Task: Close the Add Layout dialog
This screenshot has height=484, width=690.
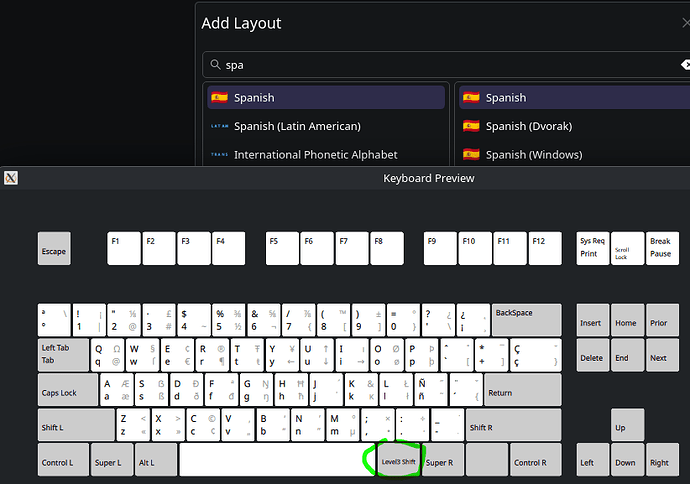Action: point(684,22)
